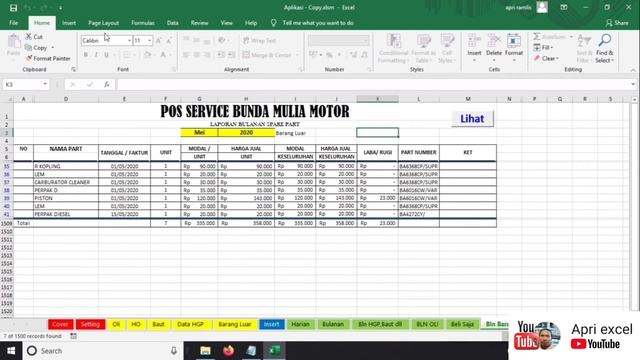
Task: Open the Fill dropdown
Action: click(x=544, y=48)
